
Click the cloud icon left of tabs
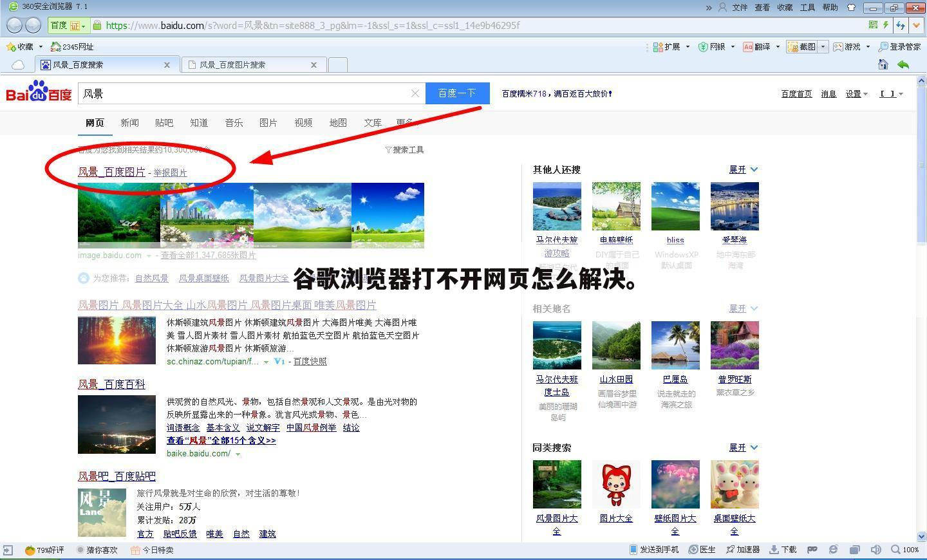click(18, 64)
